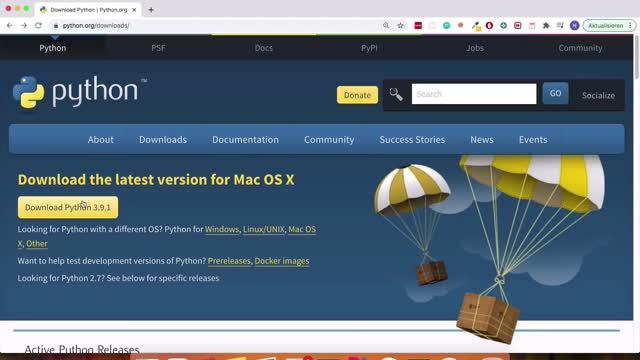The width and height of the screenshot is (640, 360).
Task: Click the browser three-dot menu
Action: [x=631, y=25]
